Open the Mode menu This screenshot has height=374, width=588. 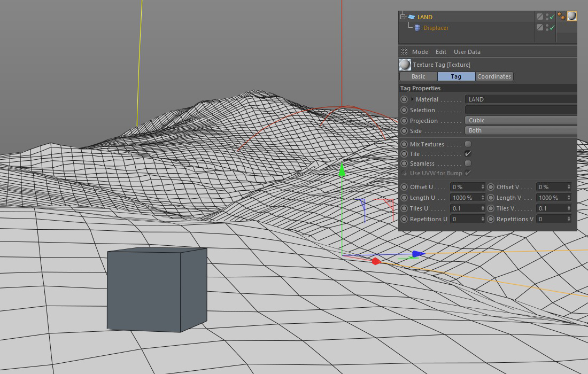pyautogui.click(x=420, y=52)
